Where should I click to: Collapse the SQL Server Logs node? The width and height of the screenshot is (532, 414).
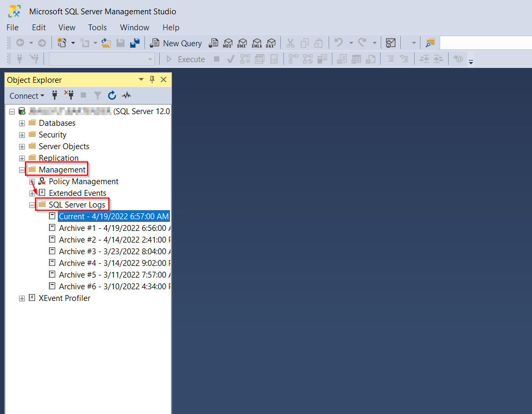pos(32,205)
